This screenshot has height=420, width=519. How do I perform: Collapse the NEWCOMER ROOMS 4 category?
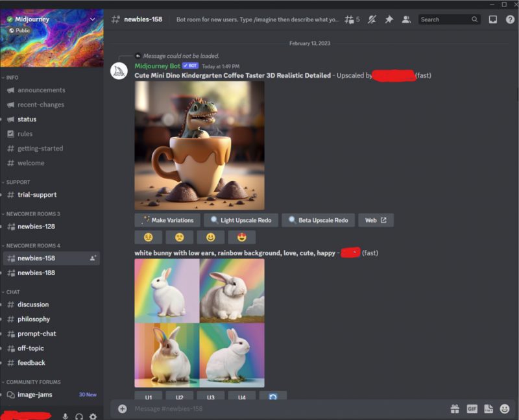point(32,245)
